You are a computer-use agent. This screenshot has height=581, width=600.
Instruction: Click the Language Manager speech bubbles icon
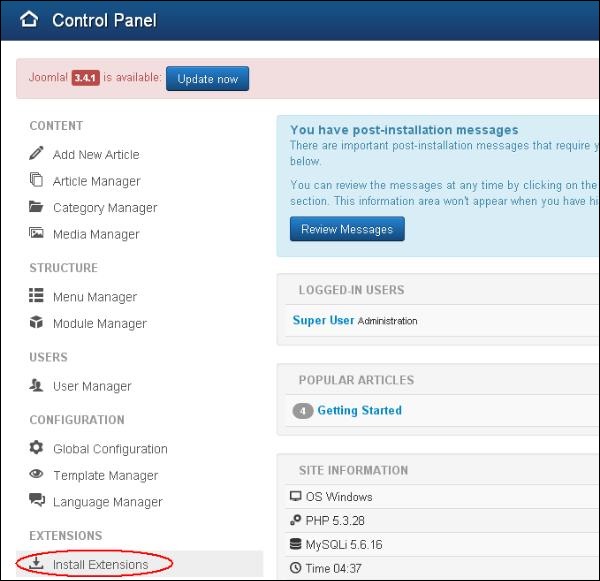37,501
